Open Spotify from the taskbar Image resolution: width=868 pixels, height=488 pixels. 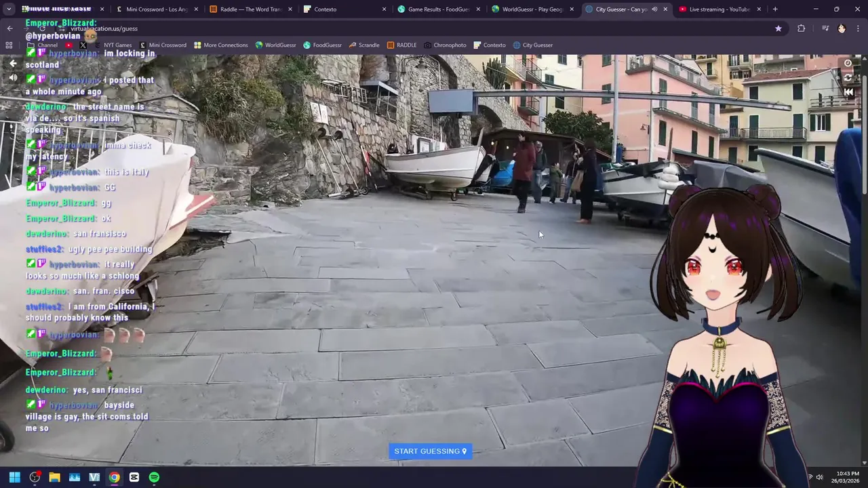(x=154, y=477)
